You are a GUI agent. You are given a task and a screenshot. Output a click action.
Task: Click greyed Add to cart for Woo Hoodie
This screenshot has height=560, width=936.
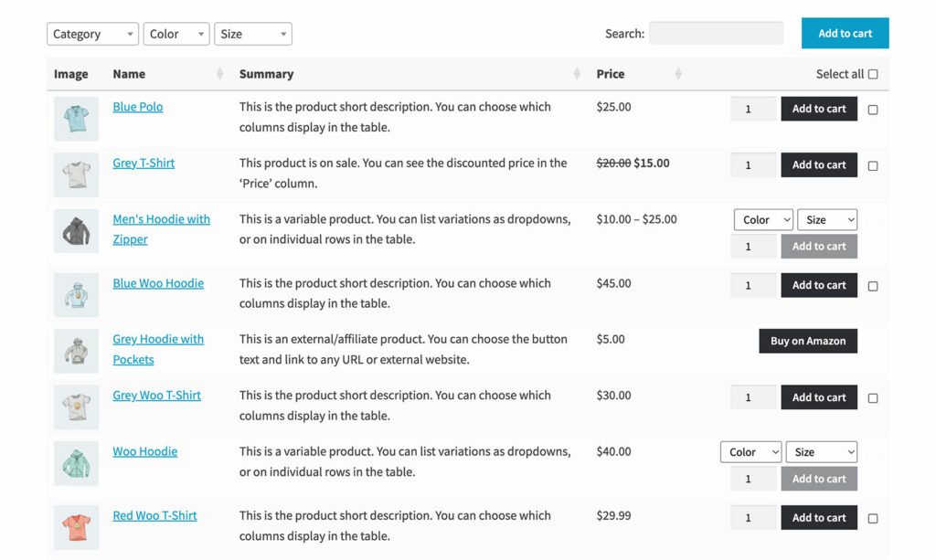819,479
